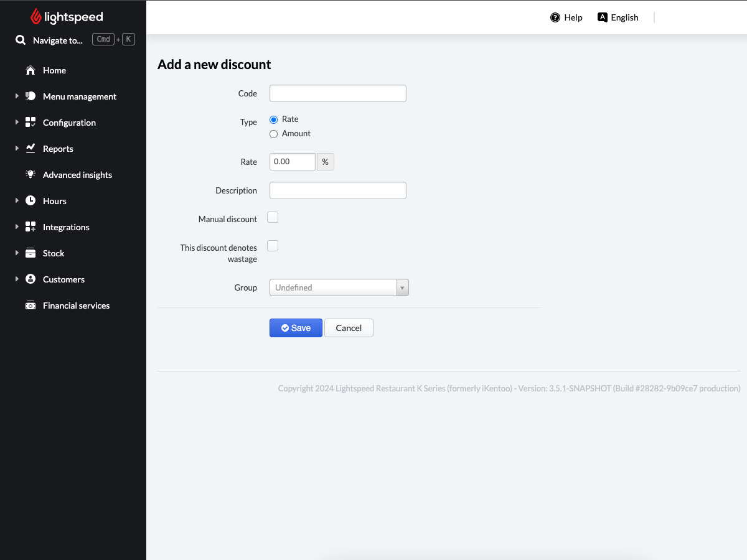Screen dimensions: 747x560
Task: Click the Hours clock icon
Action: [31, 201]
